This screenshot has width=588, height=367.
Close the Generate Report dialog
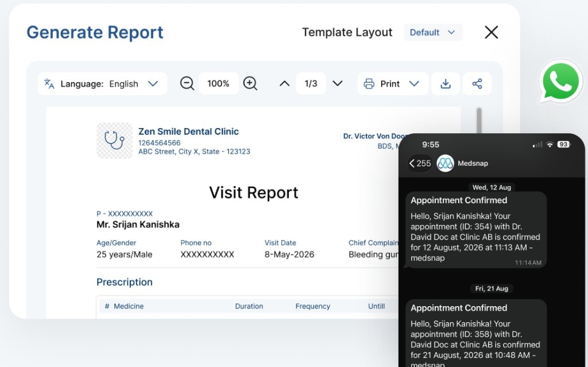tap(492, 32)
